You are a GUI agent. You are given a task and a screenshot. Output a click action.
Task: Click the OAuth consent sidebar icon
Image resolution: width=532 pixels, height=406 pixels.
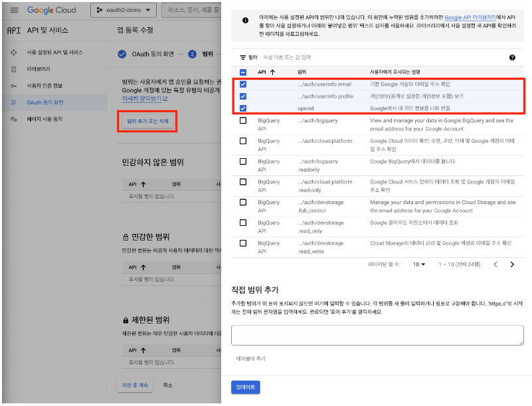click(x=13, y=102)
